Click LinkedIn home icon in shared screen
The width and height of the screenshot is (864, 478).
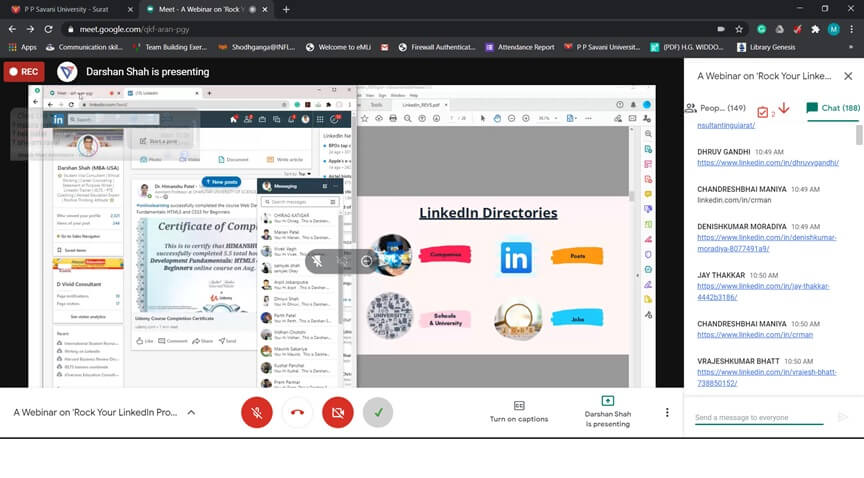click(x=234, y=119)
